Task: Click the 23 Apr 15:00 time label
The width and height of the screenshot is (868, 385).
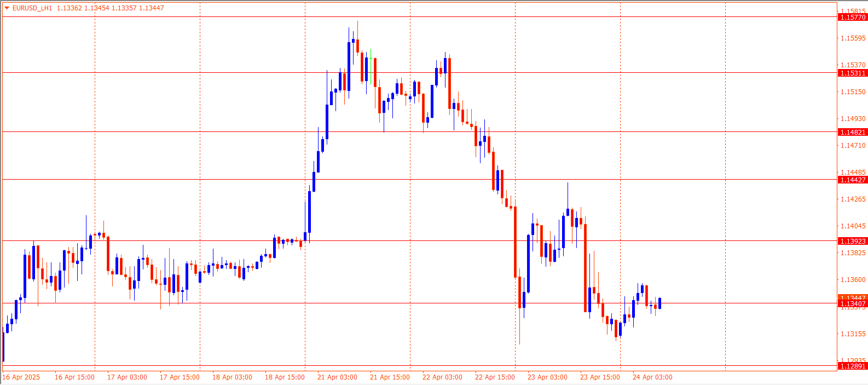Action: [x=600, y=377]
